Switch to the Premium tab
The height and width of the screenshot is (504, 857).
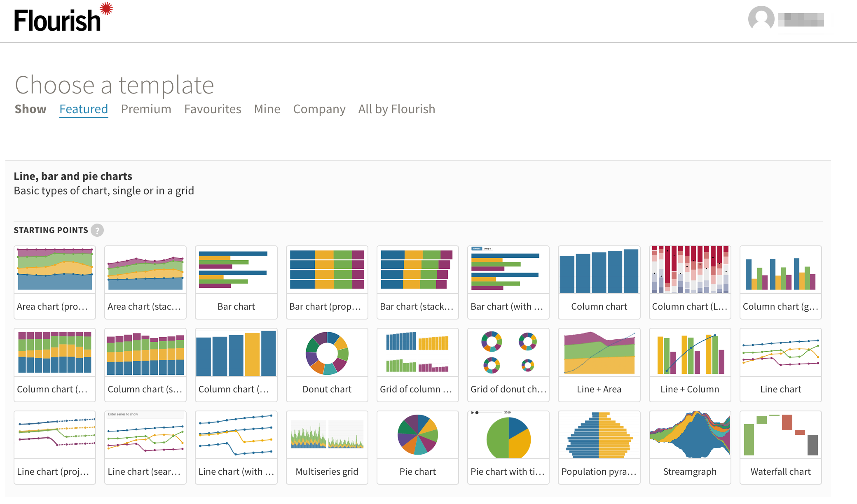146,109
